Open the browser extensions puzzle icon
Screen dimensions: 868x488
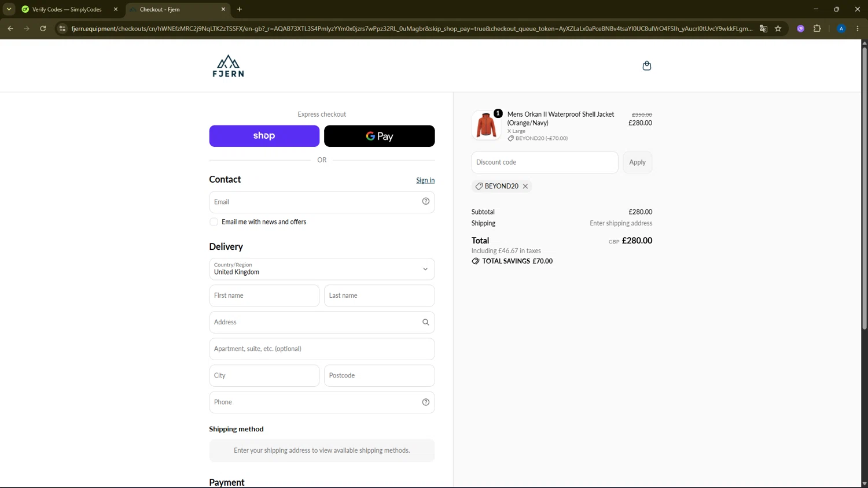(x=817, y=28)
